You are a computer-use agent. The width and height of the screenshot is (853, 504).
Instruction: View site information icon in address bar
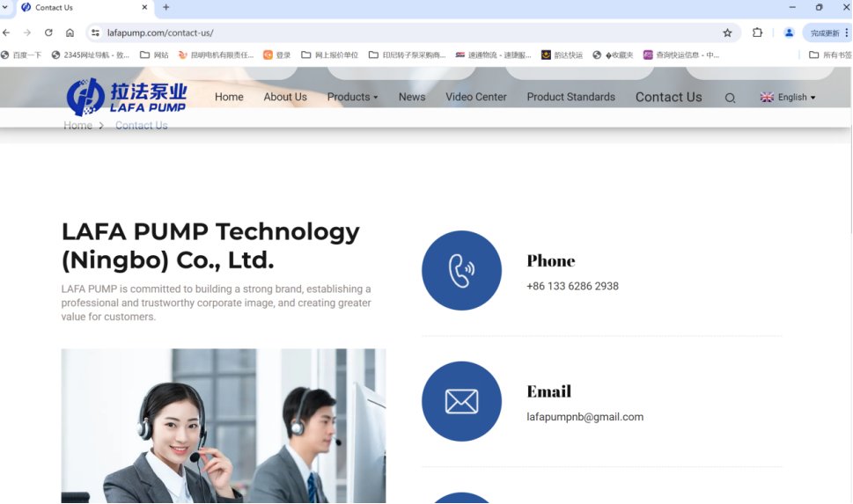tap(95, 33)
